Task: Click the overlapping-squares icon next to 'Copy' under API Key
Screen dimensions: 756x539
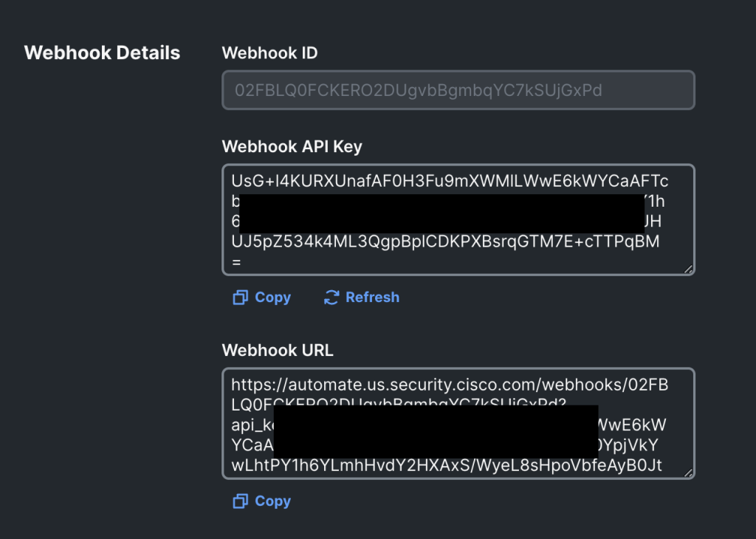Action: point(240,297)
